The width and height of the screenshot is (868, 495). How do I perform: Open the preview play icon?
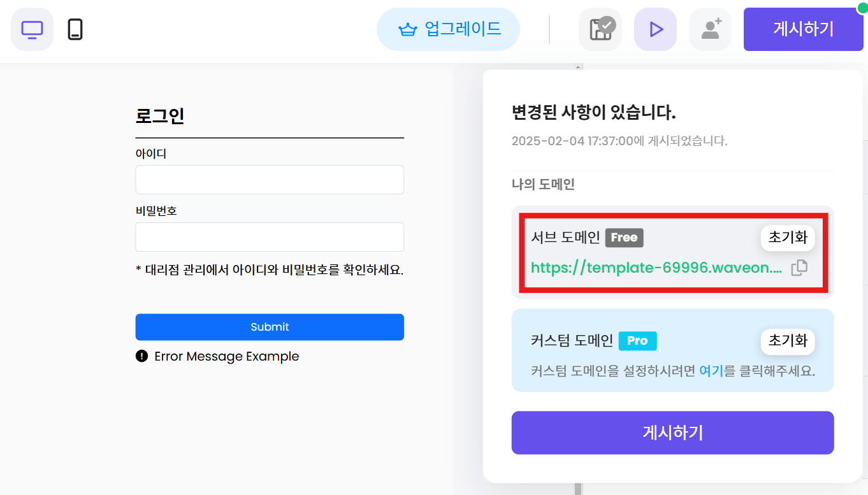pyautogui.click(x=655, y=29)
